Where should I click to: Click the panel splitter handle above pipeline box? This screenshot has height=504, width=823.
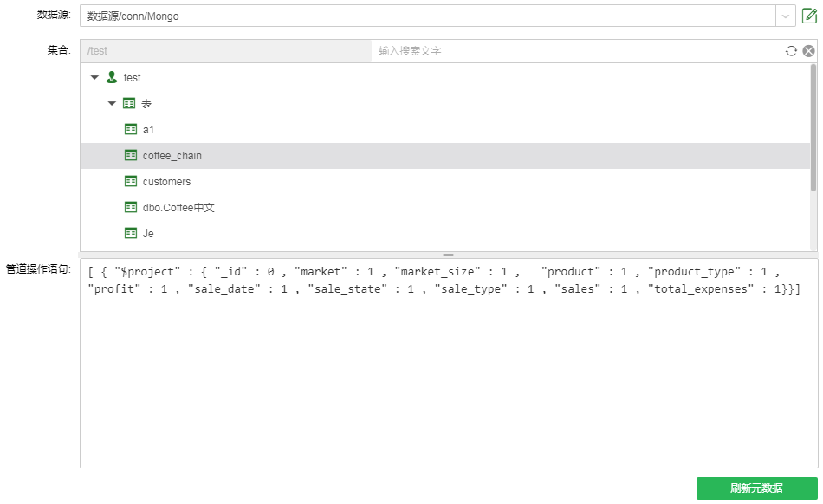click(448, 255)
